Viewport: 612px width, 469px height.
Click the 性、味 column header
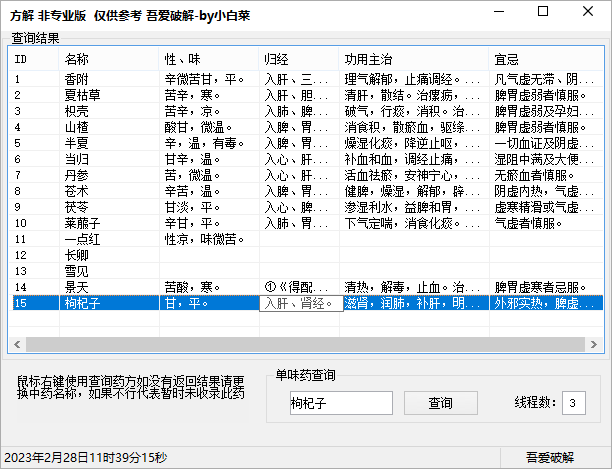point(208,60)
